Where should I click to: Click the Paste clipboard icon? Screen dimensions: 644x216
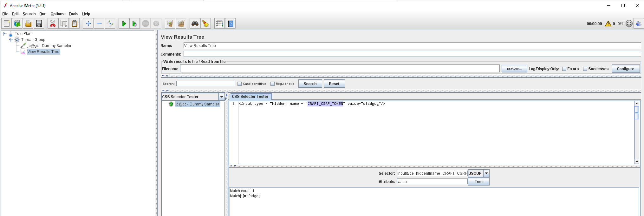point(75,24)
